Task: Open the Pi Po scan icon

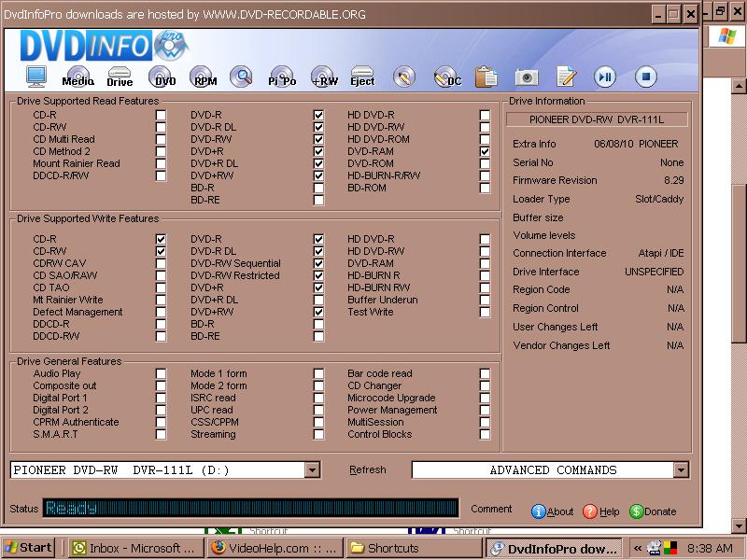Action: [282, 77]
